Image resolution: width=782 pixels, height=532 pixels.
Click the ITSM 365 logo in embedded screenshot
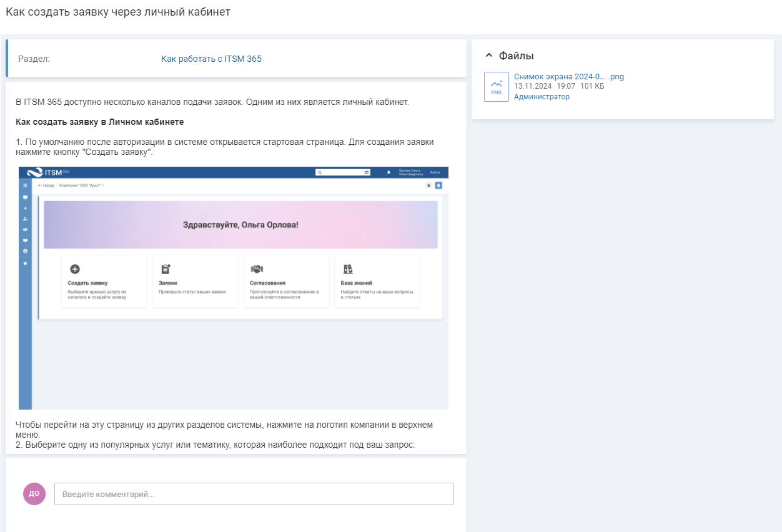(48, 172)
